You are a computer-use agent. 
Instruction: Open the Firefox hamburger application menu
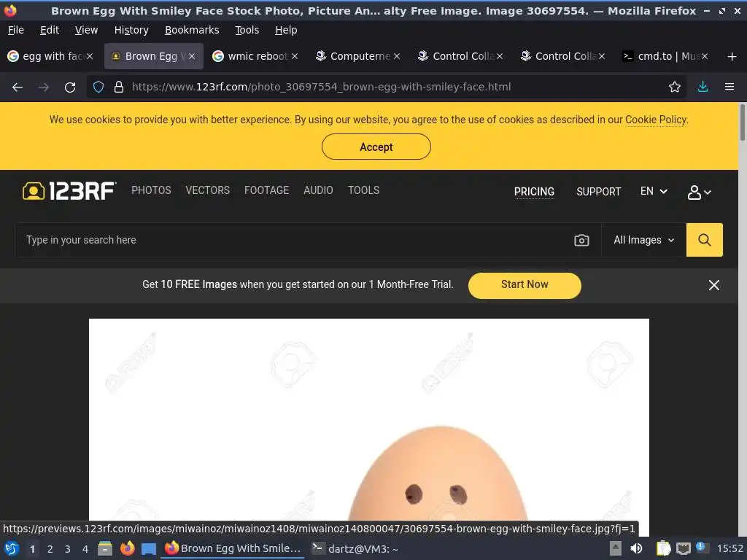pyautogui.click(x=729, y=87)
